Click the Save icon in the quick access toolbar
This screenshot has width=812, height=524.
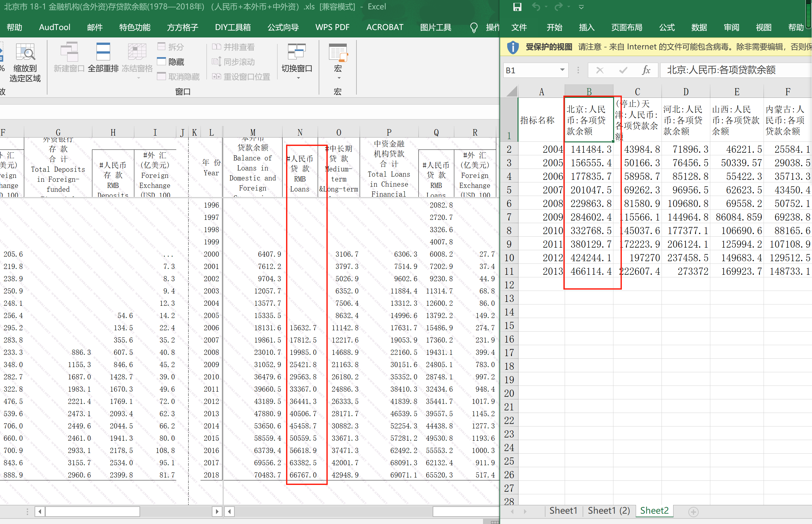tap(517, 7)
